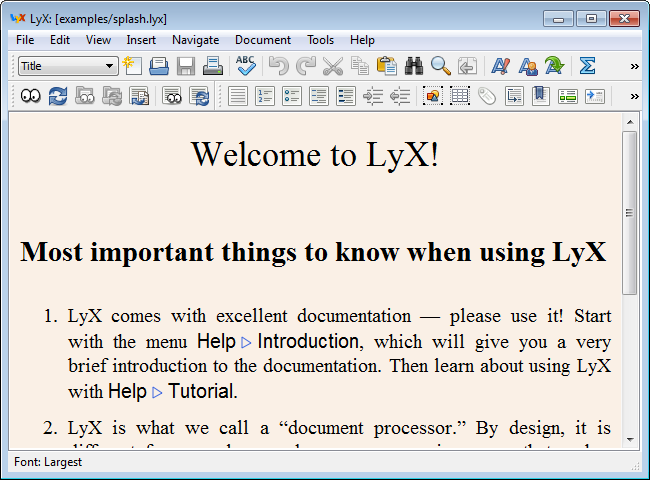Toggle emphasized text style icon
650x480 pixels.
click(x=500, y=66)
